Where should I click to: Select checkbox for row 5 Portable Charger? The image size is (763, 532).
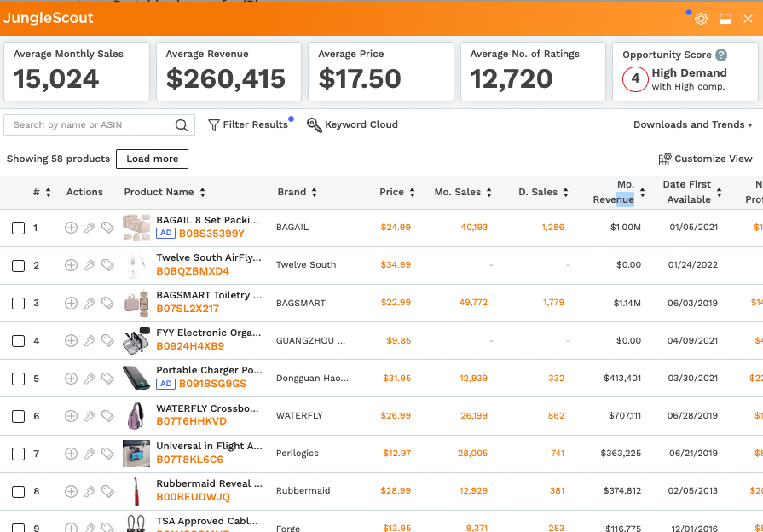pos(18,379)
